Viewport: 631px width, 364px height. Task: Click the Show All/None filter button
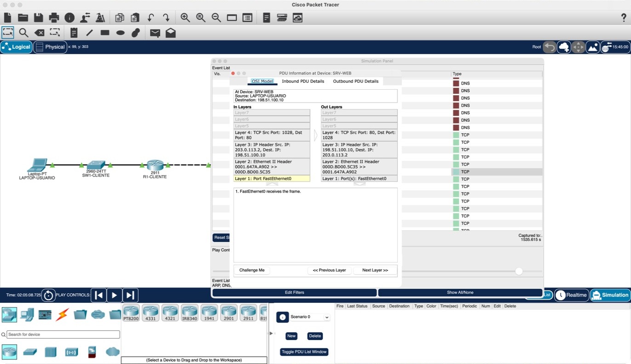pos(460,292)
